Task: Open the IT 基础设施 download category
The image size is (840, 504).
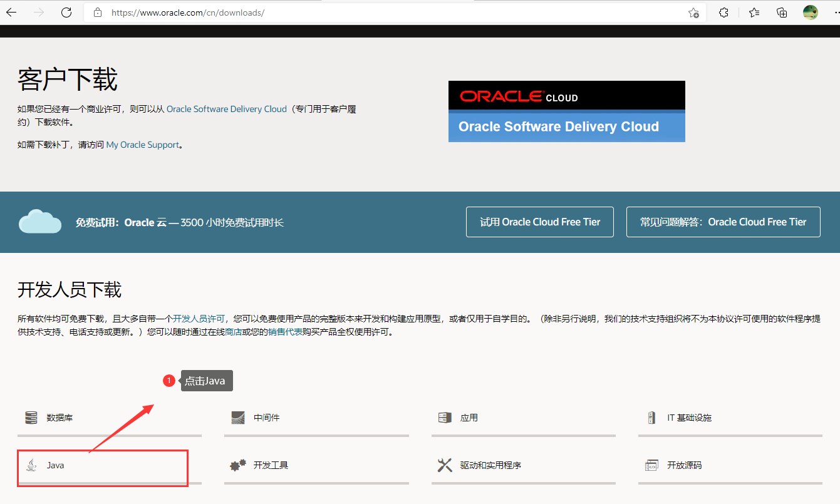Action: click(x=730, y=418)
